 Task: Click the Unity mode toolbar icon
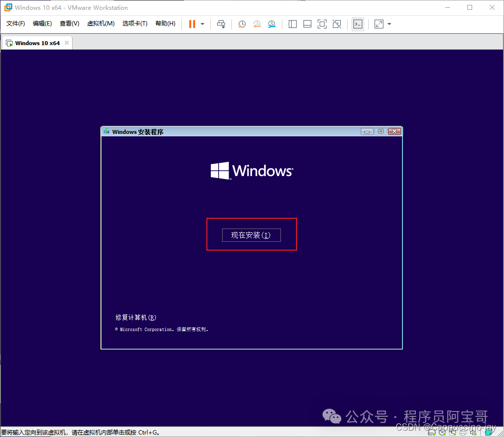336,24
